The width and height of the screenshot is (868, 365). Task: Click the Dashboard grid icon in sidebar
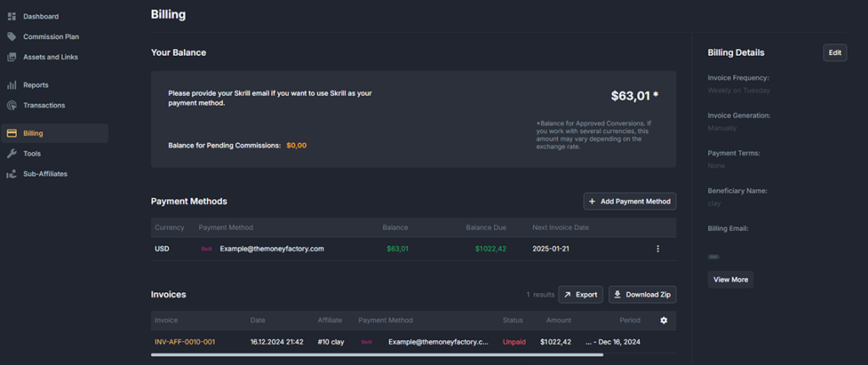click(12, 16)
